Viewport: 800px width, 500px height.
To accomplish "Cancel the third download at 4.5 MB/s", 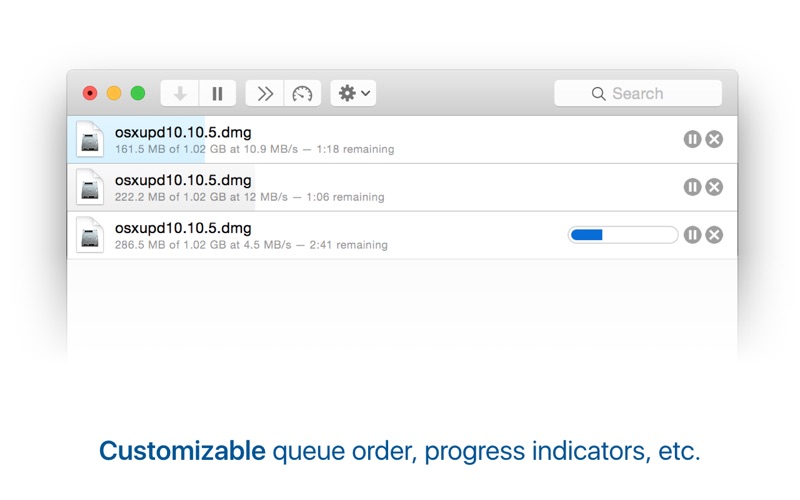I will tap(714, 235).
